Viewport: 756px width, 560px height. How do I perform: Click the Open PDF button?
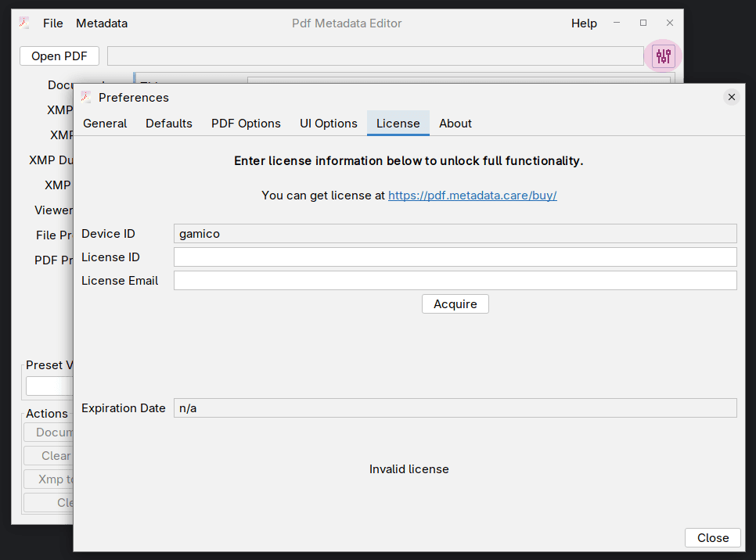pos(59,56)
